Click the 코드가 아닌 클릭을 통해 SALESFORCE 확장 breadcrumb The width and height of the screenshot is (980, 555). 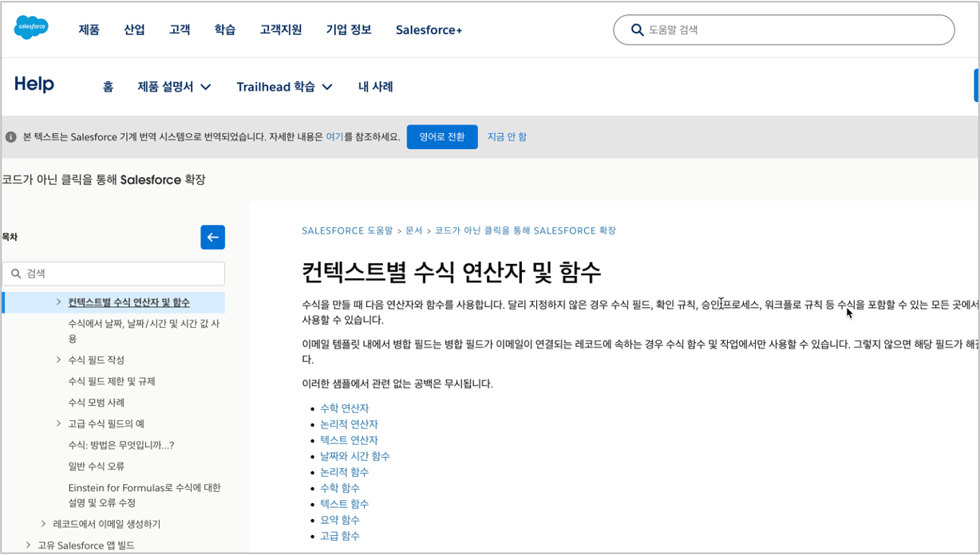tap(525, 230)
